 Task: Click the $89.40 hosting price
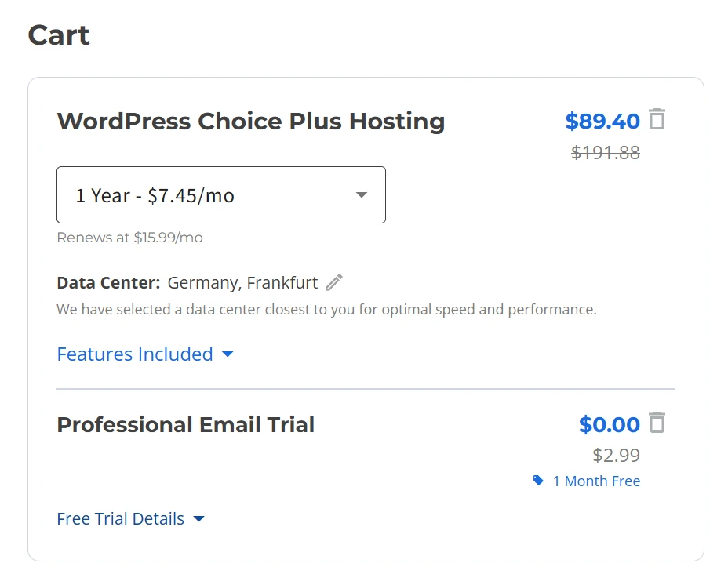point(602,122)
